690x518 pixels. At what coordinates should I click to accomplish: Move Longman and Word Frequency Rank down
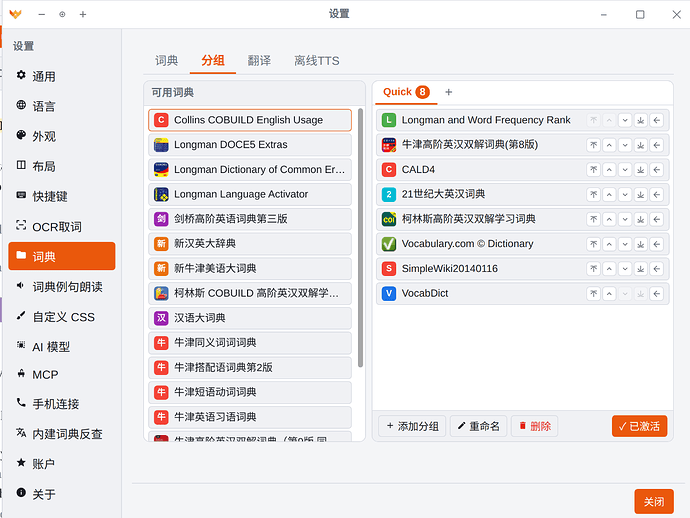click(x=625, y=120)
